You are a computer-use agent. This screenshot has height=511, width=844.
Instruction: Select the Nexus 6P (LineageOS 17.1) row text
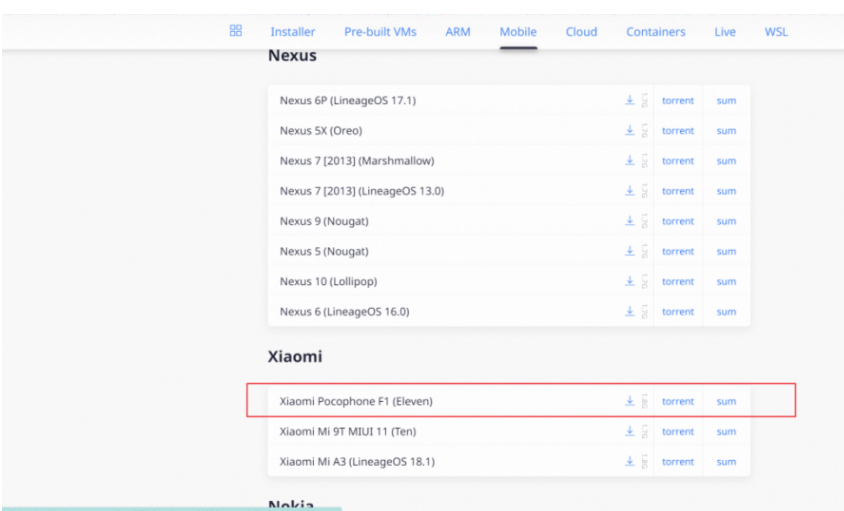tap(348, 101)
